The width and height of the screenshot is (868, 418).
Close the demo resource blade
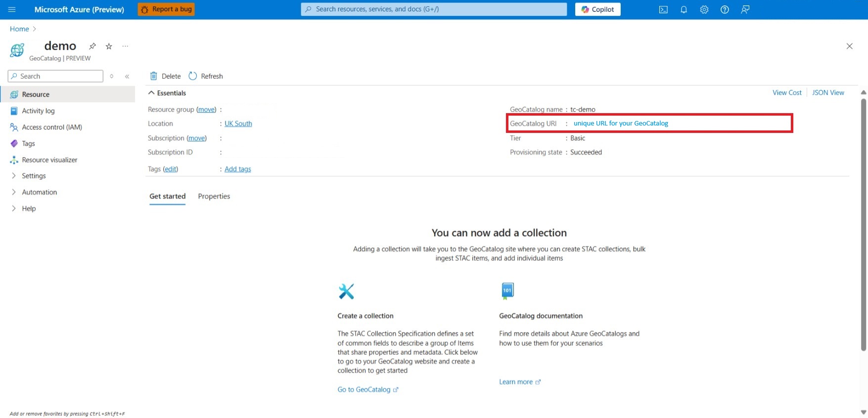[x=849, y=46]
